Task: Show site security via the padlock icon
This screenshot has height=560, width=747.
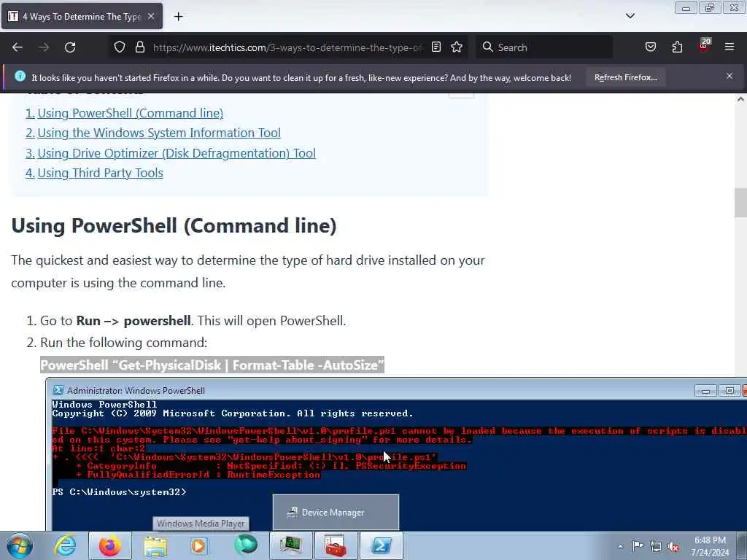Action: click(x=139, y=47)
